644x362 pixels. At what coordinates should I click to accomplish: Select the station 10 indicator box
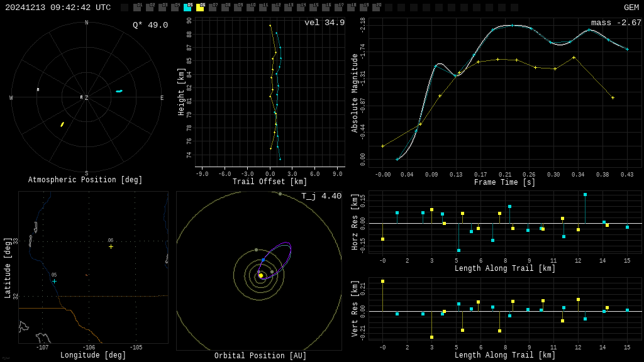point(250,8)
